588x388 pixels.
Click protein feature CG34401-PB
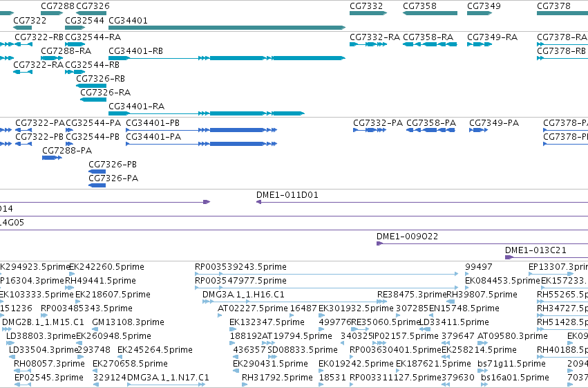(x=201, y=130)
